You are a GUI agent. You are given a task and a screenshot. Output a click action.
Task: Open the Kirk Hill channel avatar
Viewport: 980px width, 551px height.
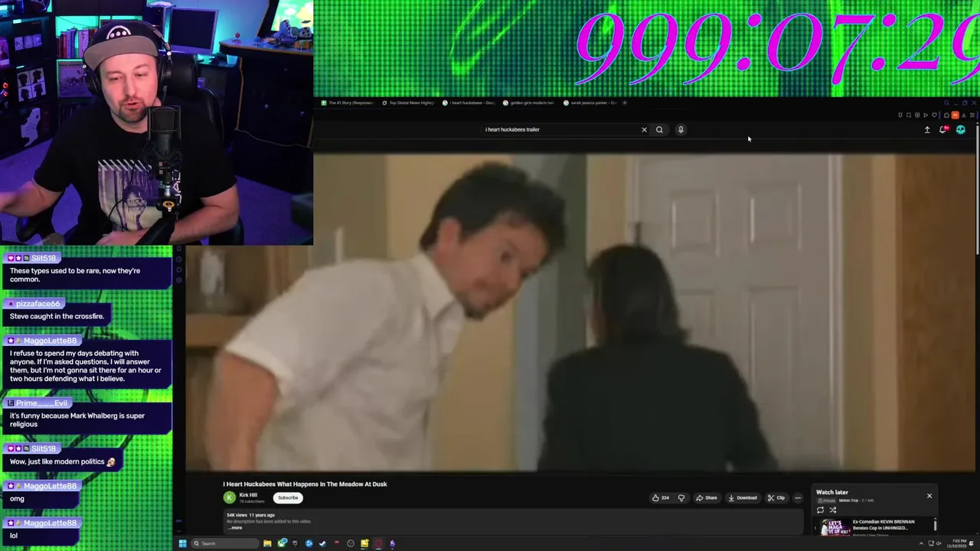pyautogui.click(x=229, y=497)
